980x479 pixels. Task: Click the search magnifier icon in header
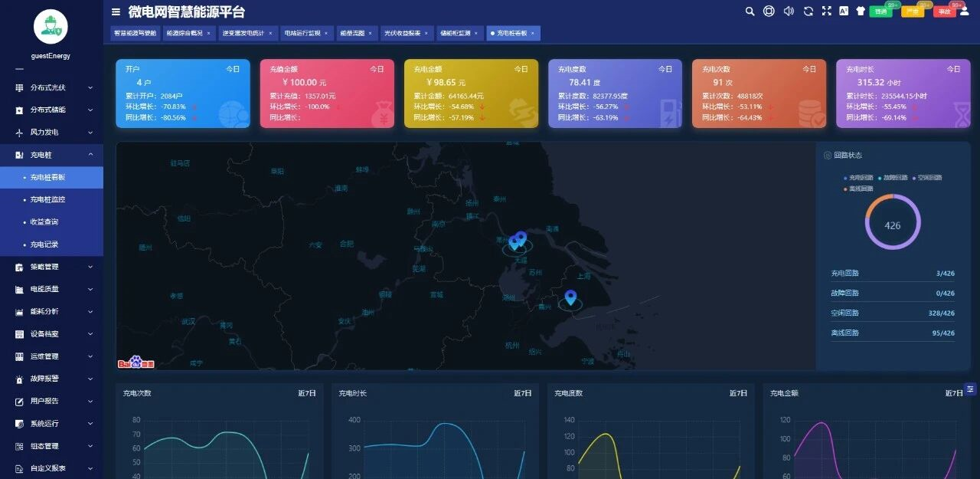click(750, 11)
